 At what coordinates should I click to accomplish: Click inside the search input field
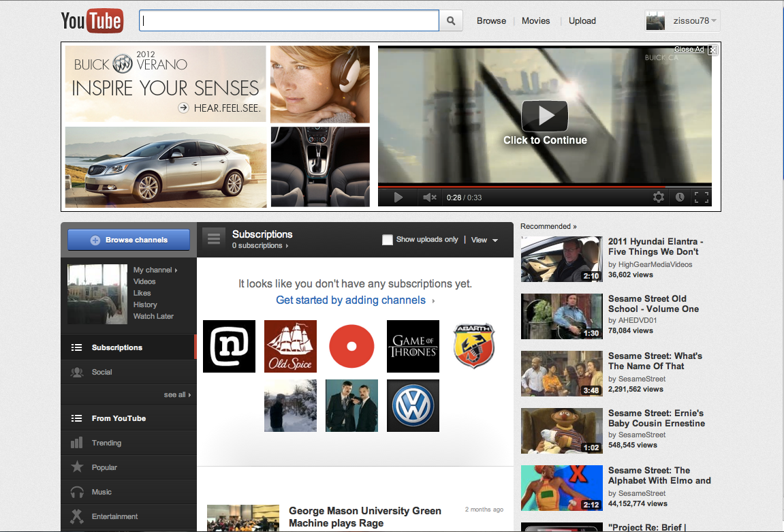pos(289,21)
